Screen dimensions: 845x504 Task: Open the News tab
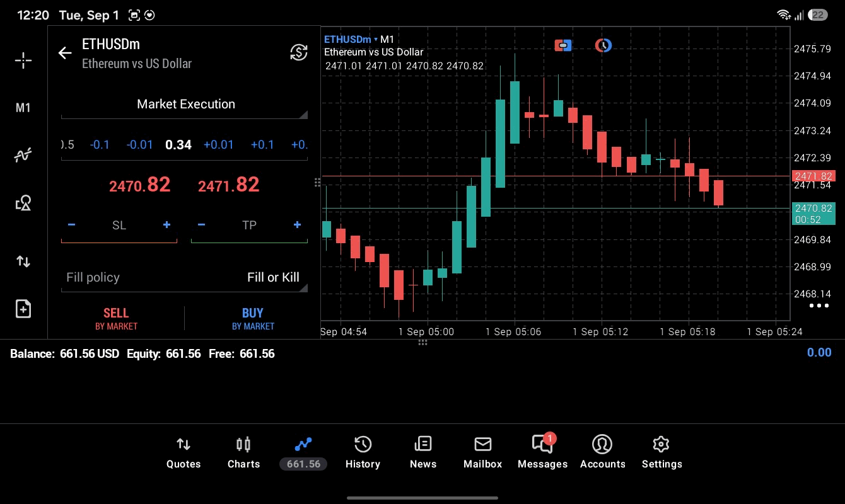(x=422, y=453)
